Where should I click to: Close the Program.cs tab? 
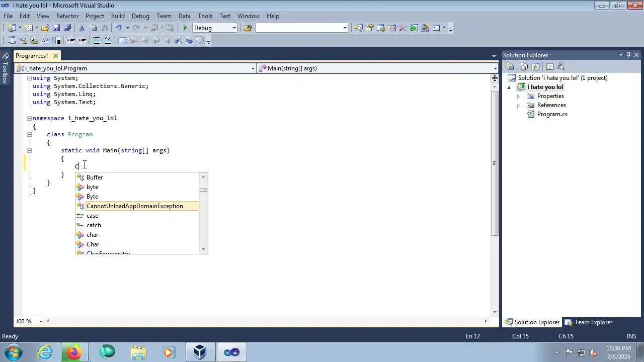pos(55,56)
